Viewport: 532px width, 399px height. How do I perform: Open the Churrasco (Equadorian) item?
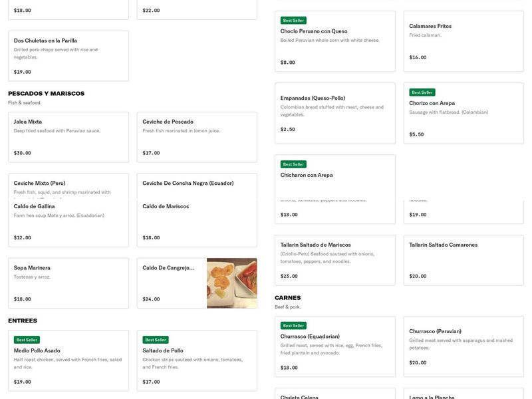coord(334,347)
